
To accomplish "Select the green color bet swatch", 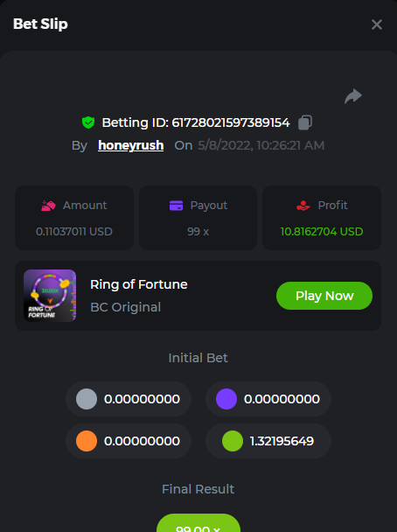I will pyautogui.click(x=233, y=441).
